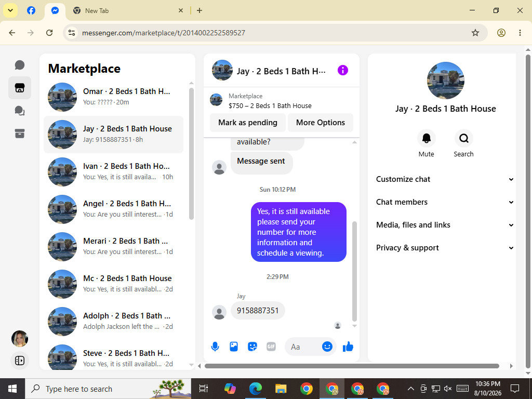
Task: Record voice clip with microphone icon
Action: (215, 347)
